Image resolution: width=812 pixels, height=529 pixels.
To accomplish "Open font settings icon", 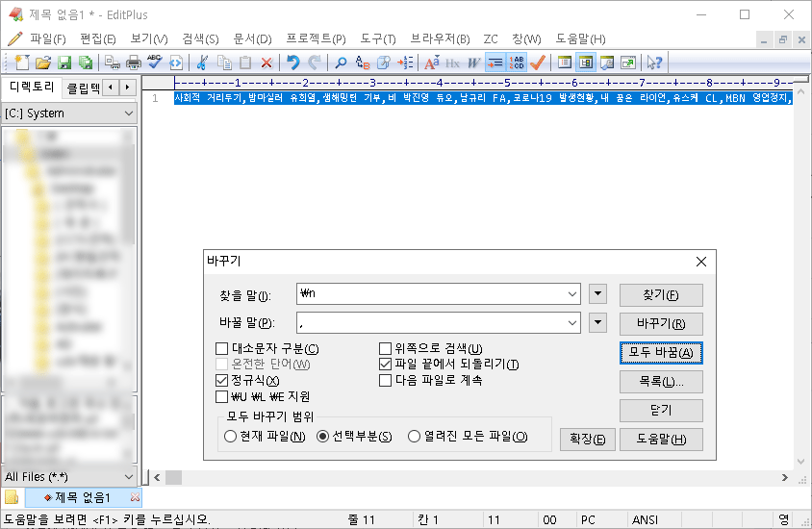I will pyautogui.click(x=431, y=63).
